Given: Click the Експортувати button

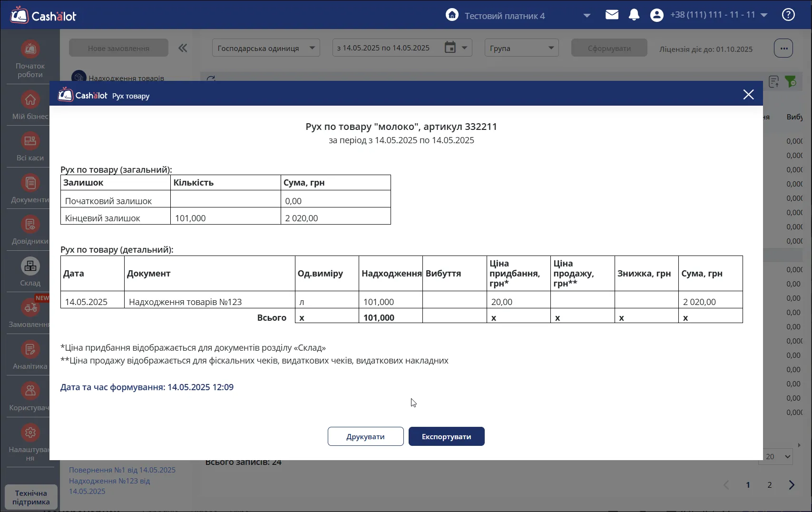Looking at the screenshot, I should point(446,436).
